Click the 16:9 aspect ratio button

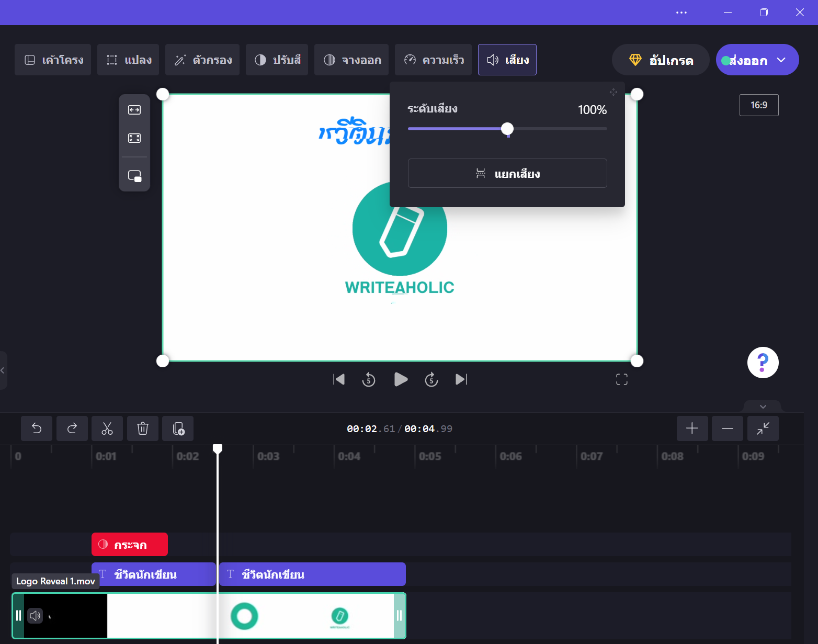tap(759, 105)
